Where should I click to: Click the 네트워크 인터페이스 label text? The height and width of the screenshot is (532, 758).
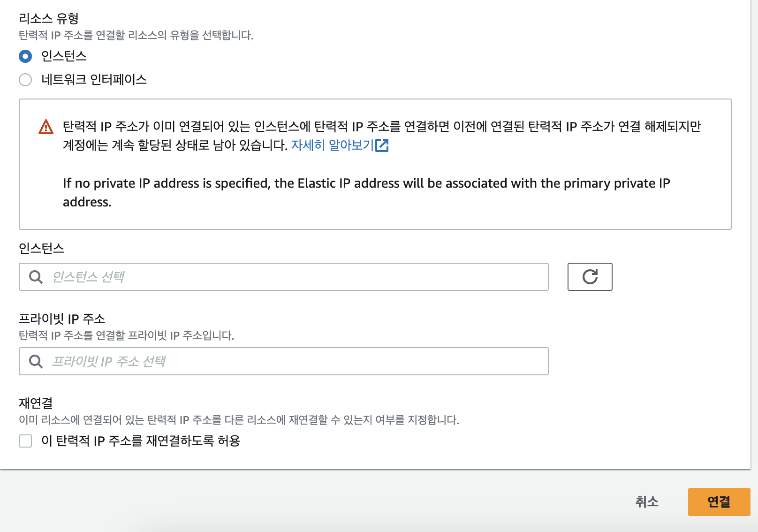click(x=94, y=80)
